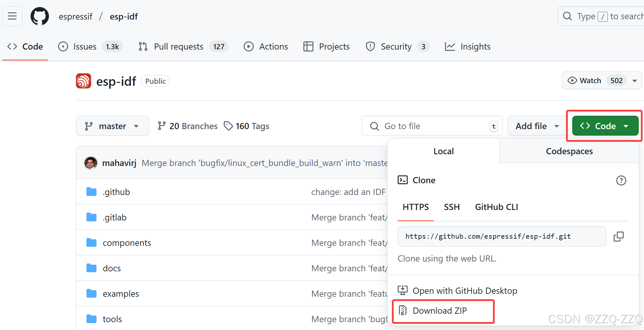Screen dimensions: 644x330
Task: Select the Local tab in Code popup
Action: pos(444,151)
